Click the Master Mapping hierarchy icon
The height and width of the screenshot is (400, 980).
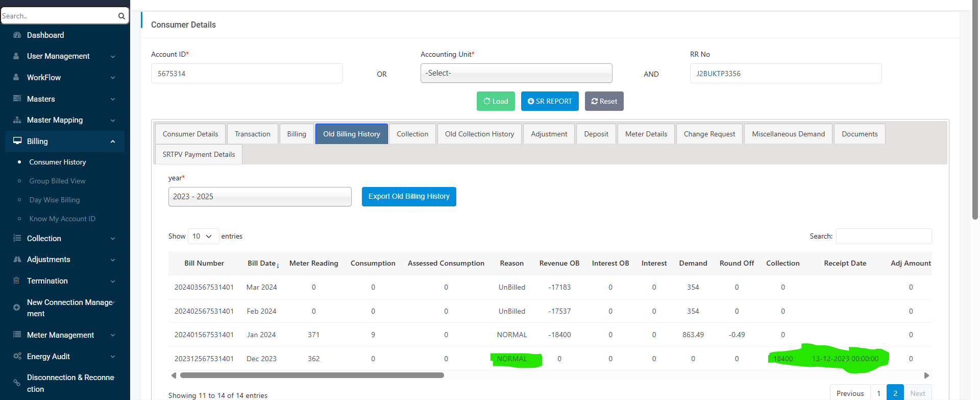point(17,120)
